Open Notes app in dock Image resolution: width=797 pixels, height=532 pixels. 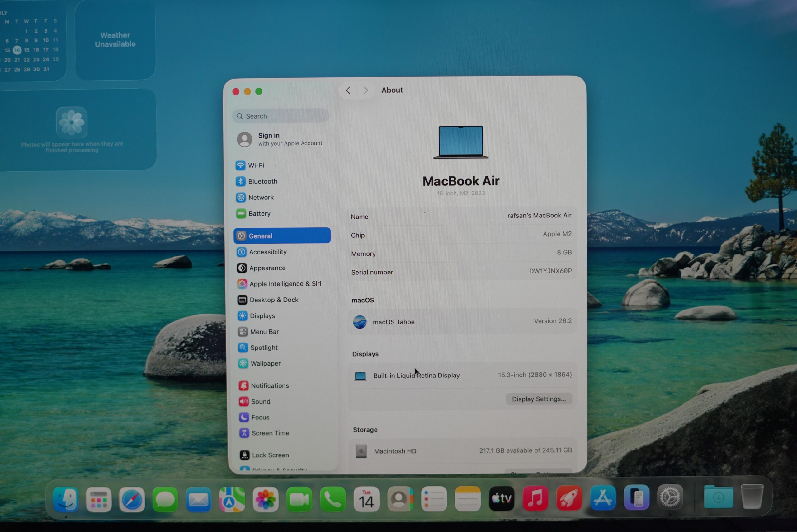click(x=468, y=498)
